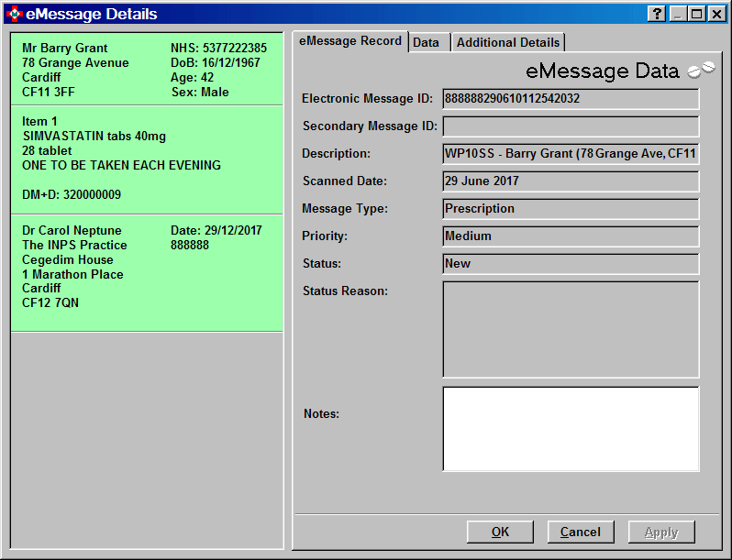Image resolution: width=732 pixels, height=560 pixels.
Task: Click the Description field
Action: 571,154
